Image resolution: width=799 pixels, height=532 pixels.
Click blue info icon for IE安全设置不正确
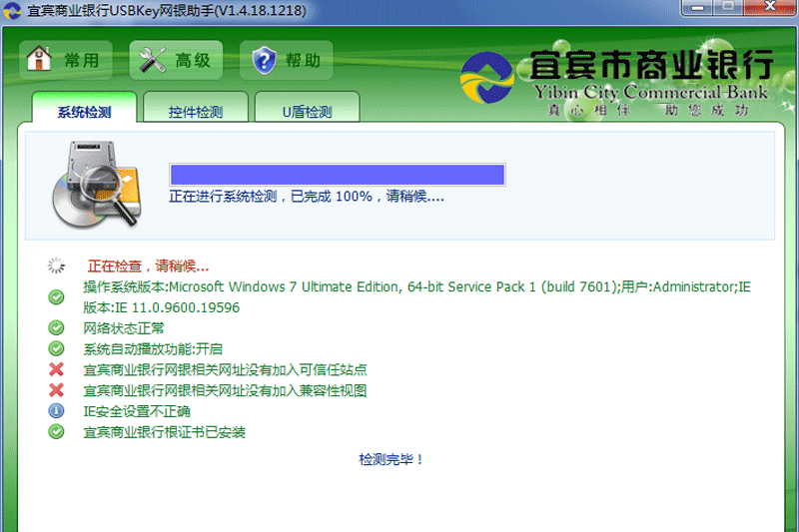pos(57,411)
